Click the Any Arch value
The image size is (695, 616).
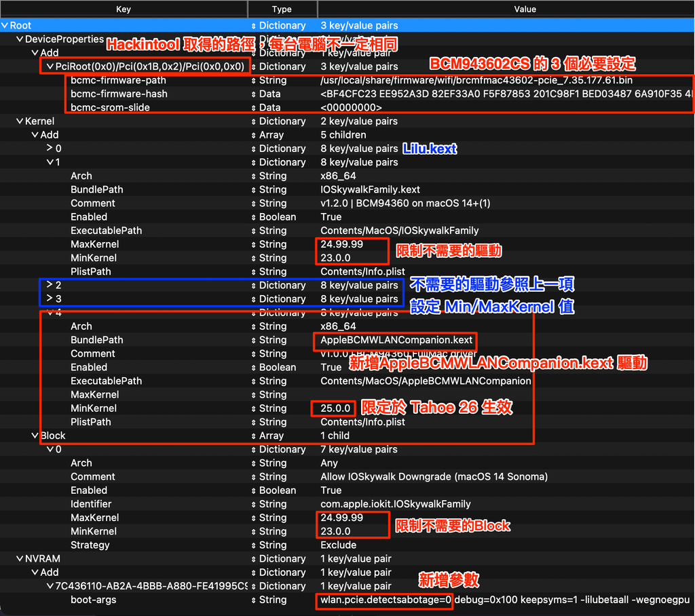click(x=329, y=463)
